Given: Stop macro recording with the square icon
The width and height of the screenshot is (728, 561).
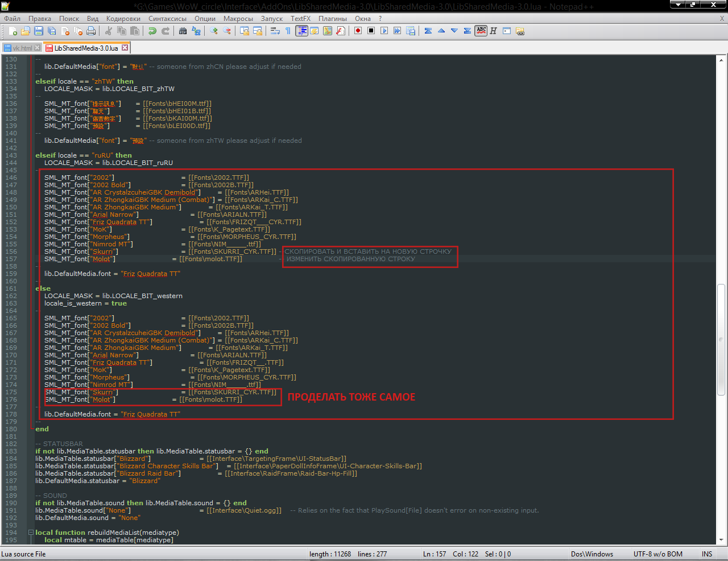Looking at the screenshot, I should point(371,31).
